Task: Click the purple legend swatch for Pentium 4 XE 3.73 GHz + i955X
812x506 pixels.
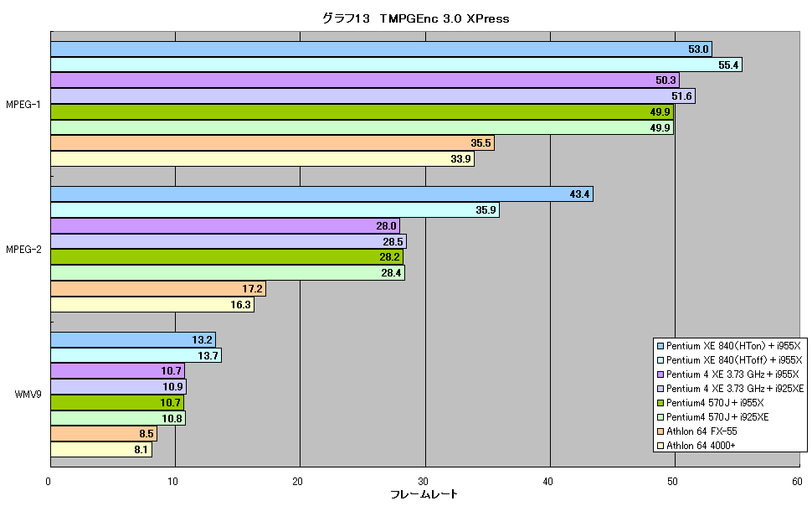Action: pos(660,374)
